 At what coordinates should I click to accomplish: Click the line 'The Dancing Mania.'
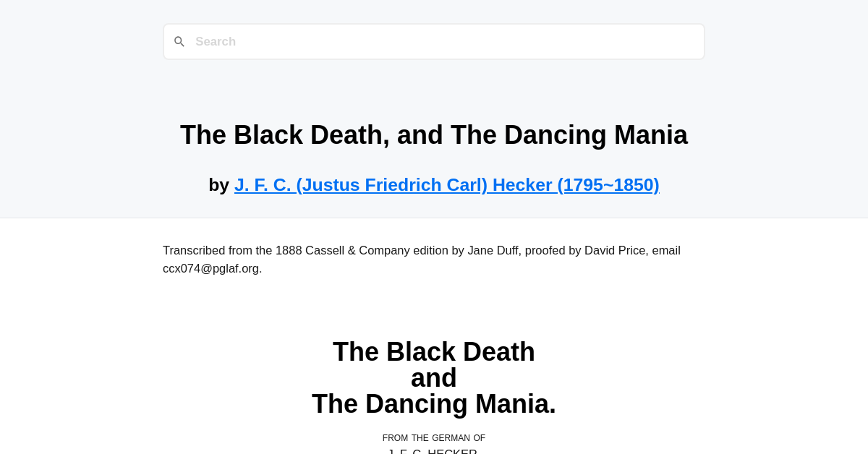coord(434,404)
